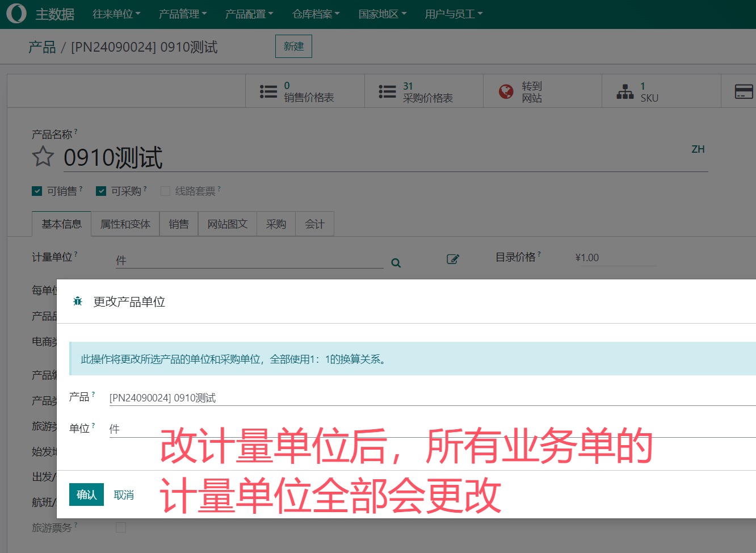
Task: Switch to the 采购 tab
Action: click(276, 224)
